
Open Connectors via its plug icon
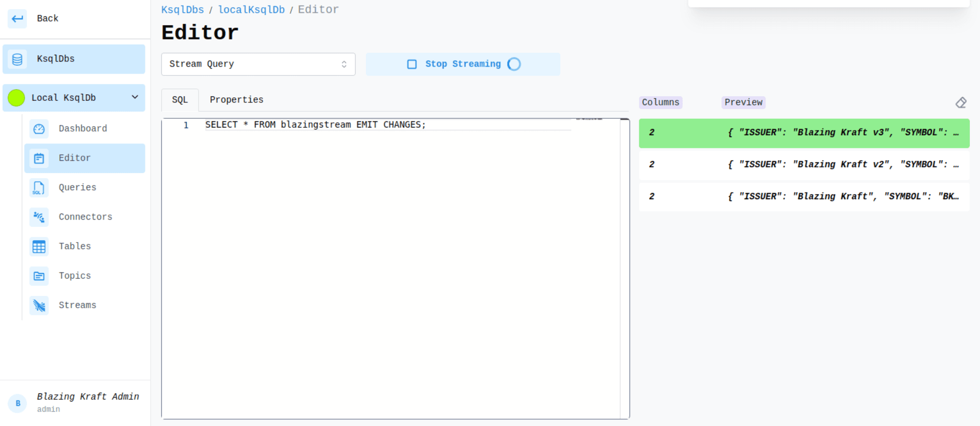(x=39, y=217)
